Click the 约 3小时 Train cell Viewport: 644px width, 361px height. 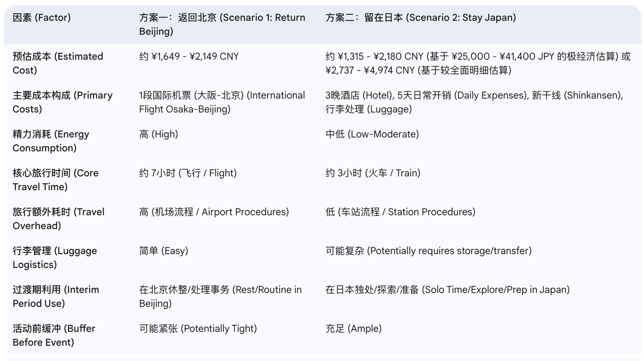coord(373,173)
